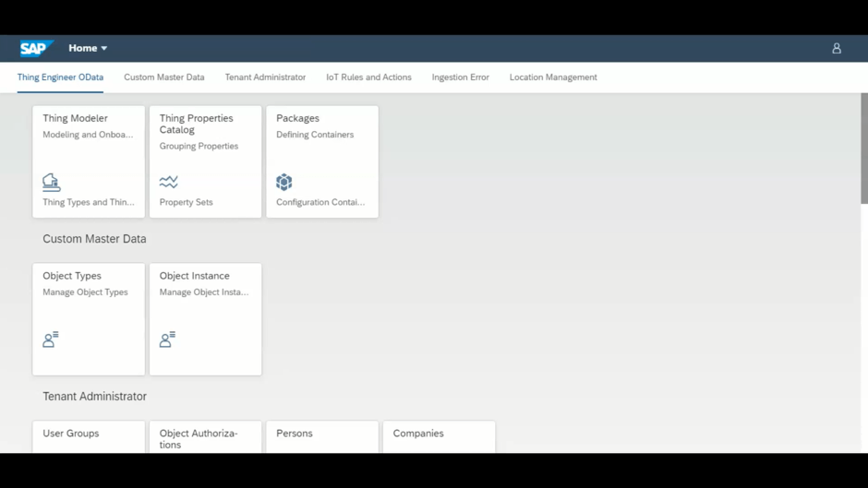Screen dimensions: 868x488
Task: Open Location Management tab
Action: coord(553,77)
